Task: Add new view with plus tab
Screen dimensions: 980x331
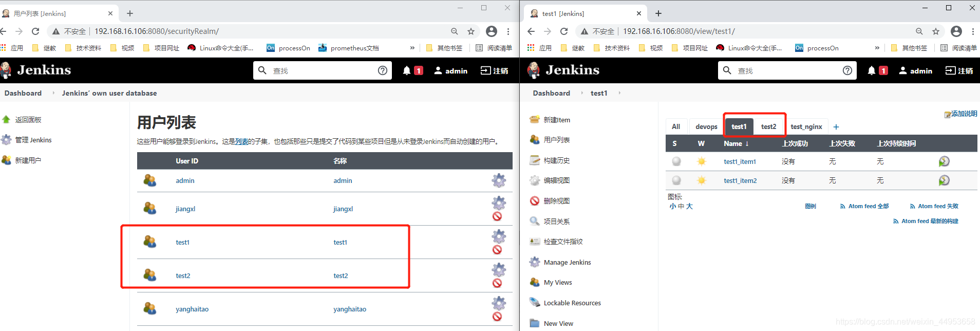Action: click(x=836, y=127)
